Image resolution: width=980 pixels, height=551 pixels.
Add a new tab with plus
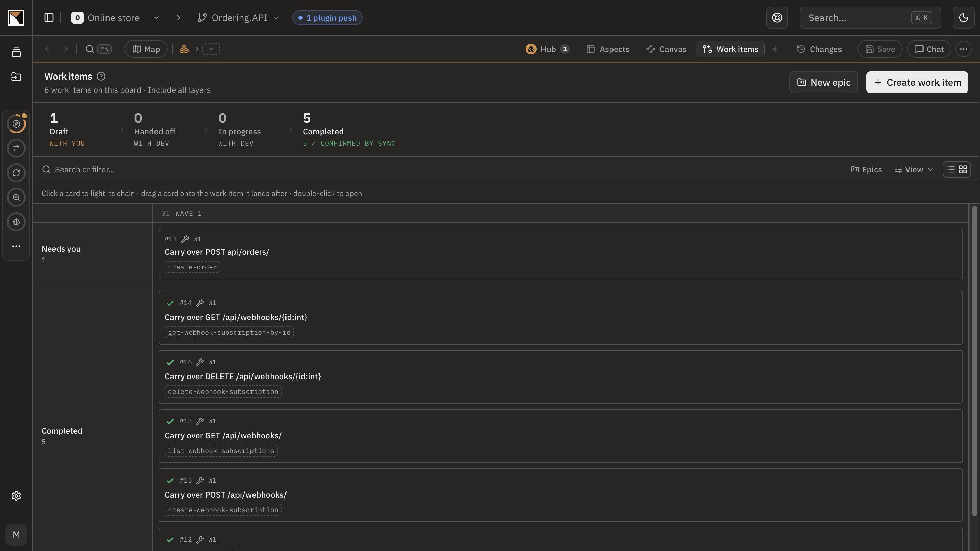(775, 49)
